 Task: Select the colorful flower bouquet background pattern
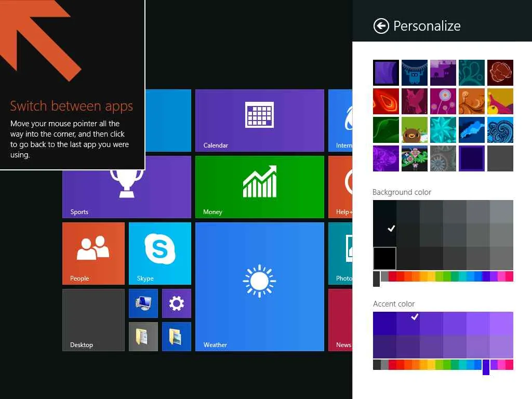click(x=414, y=158)
